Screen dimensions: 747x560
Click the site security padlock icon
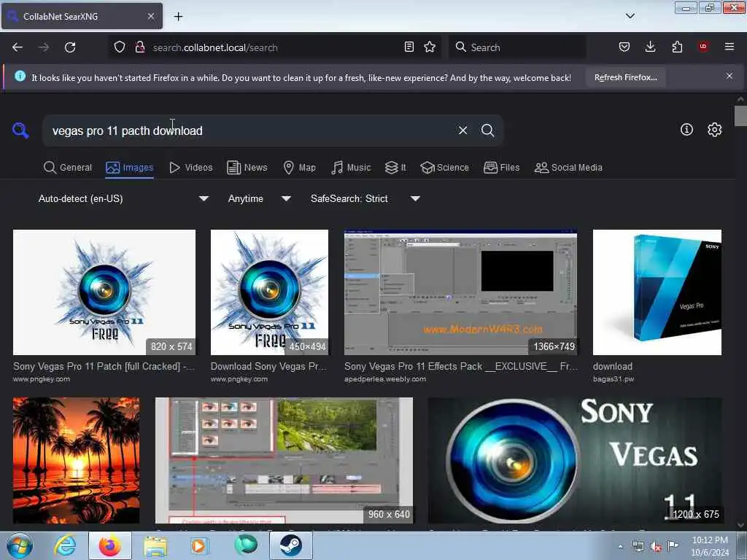tap(140, 47)
